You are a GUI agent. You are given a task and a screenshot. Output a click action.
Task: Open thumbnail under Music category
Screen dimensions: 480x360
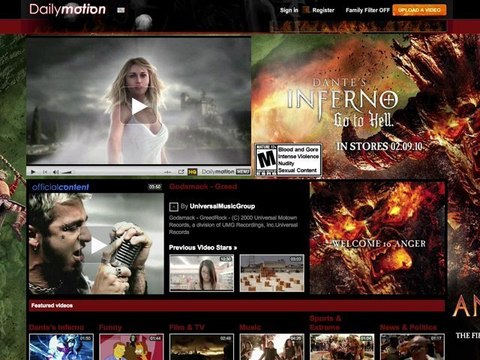point(272,347)
